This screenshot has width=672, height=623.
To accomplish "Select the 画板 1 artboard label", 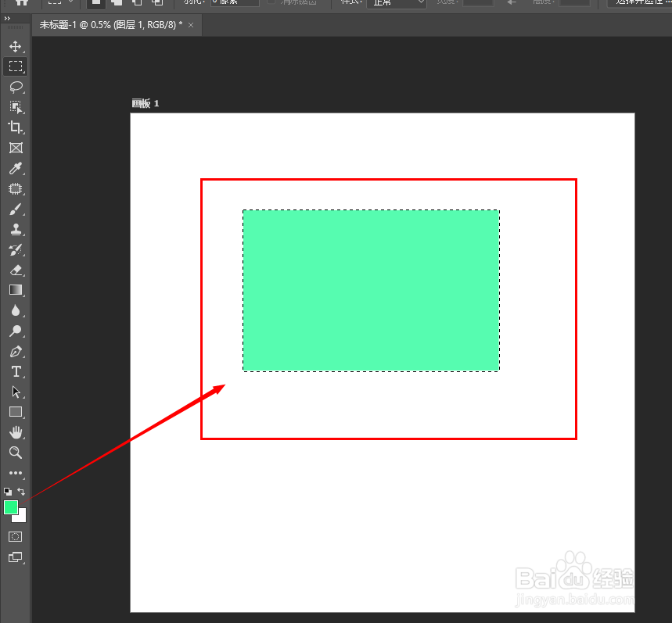I will point(146,103).
